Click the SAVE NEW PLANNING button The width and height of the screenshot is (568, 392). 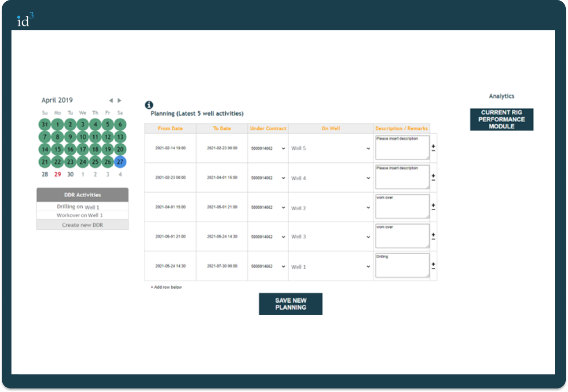click(291, 304)
